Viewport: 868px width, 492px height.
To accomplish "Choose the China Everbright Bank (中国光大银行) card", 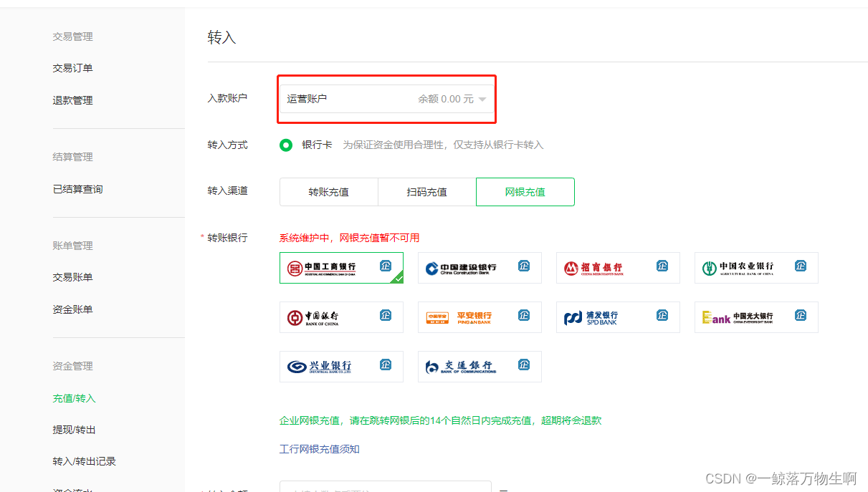I will tap(756, 317).
